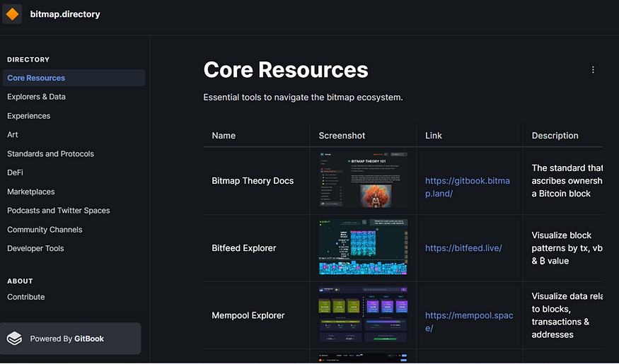The image size is (619, 364).
Task: Click the Bitfeed Explorer description text
Action: point(567,248)
